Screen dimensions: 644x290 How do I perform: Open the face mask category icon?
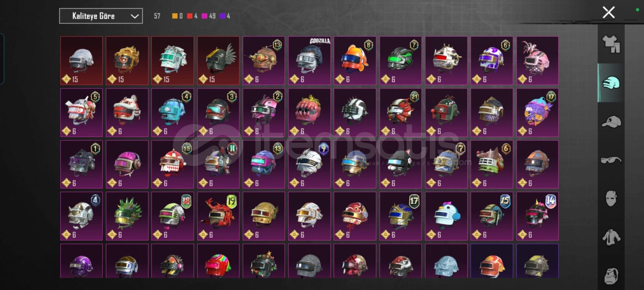click(x=611, y=199)
